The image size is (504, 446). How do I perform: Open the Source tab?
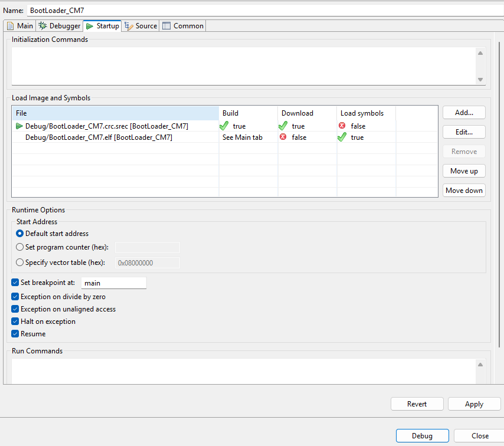pos(140,26)
